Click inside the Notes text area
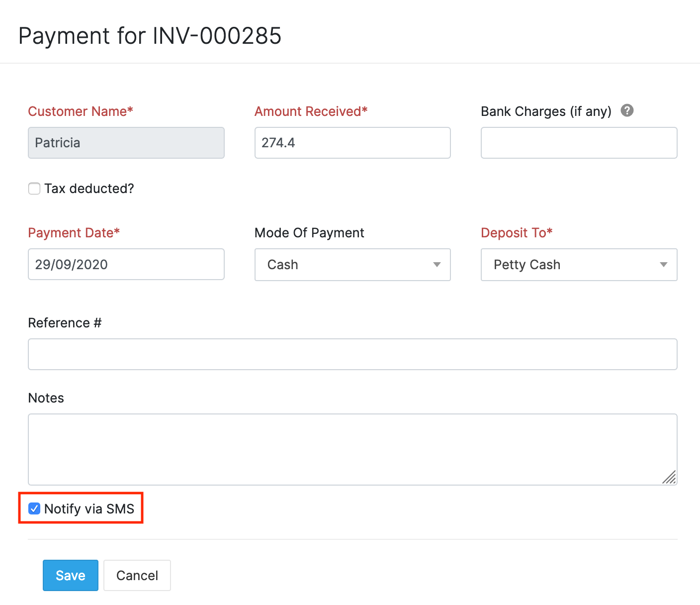700x605 pixels. [352, 449]
